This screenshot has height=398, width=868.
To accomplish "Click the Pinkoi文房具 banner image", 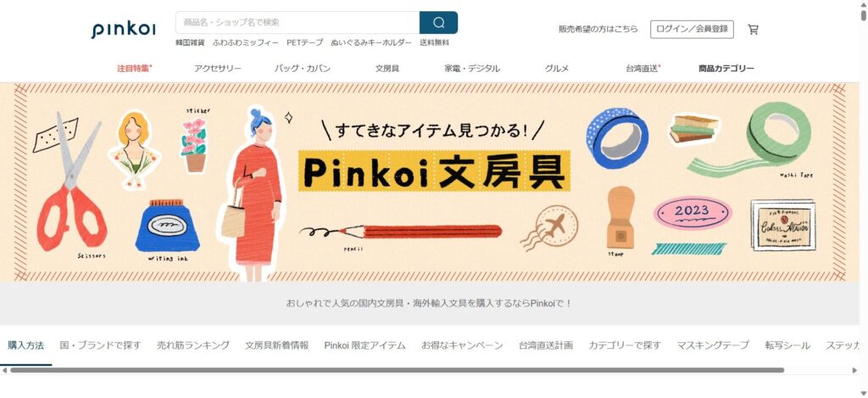I will 430,182.
